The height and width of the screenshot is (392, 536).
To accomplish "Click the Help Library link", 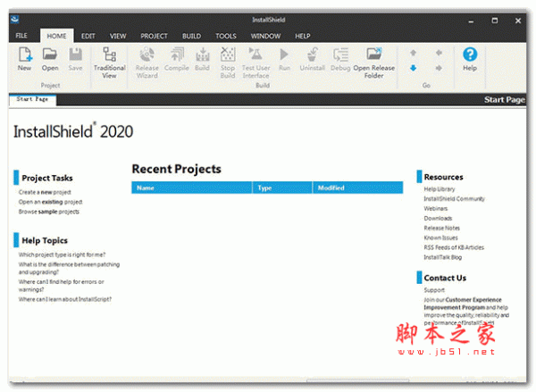I will pos(440,189).
